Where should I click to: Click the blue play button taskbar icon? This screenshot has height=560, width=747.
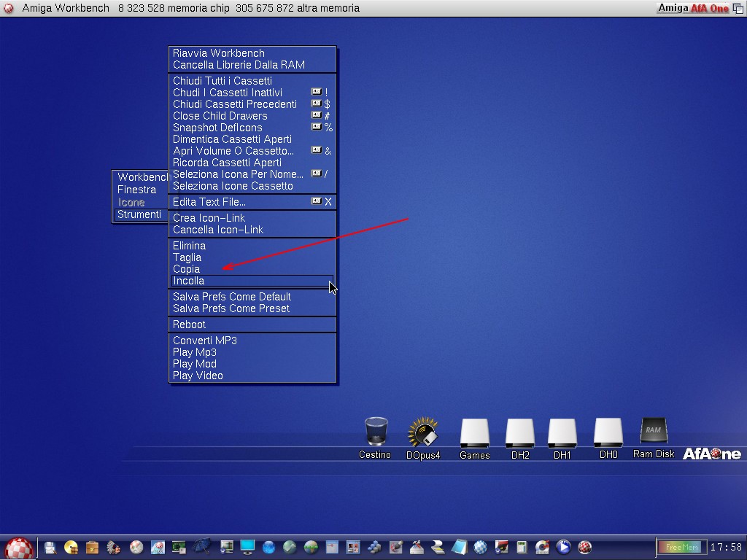point(563,547)
